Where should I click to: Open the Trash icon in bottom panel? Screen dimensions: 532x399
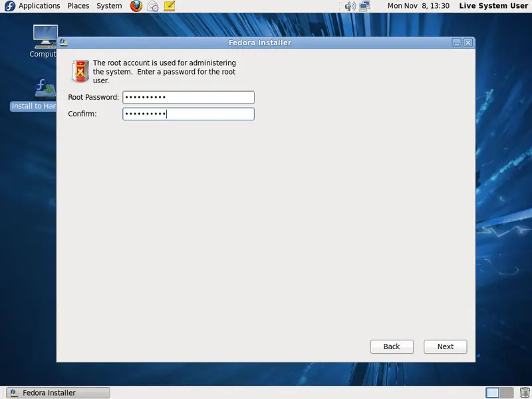(x=525, y=392)
